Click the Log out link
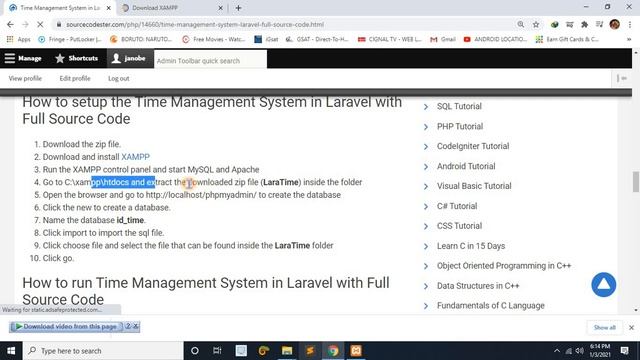This screenshot has width=640, height=360. tap(119, 78)
